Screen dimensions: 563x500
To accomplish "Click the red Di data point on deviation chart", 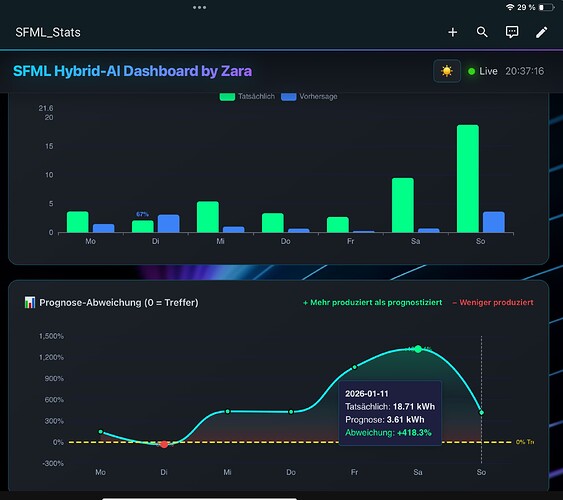I will click(x=164, y=444).
